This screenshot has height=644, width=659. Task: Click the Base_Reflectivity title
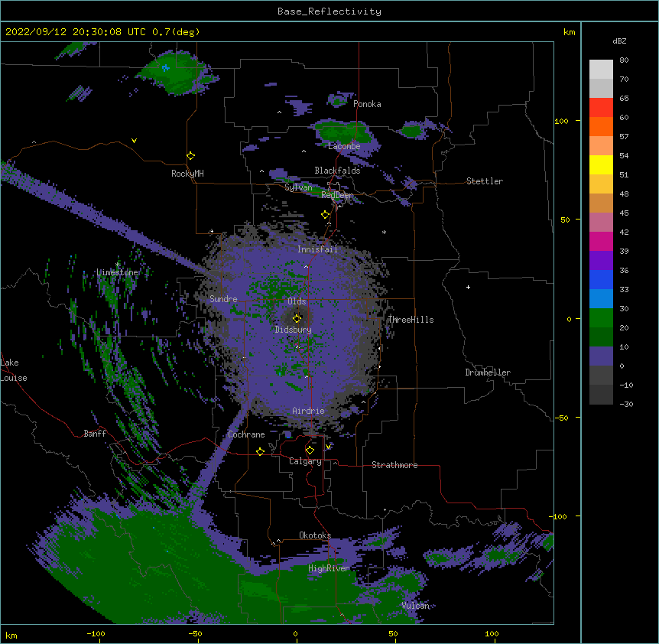pyautogui.click(x=329, y=11)
